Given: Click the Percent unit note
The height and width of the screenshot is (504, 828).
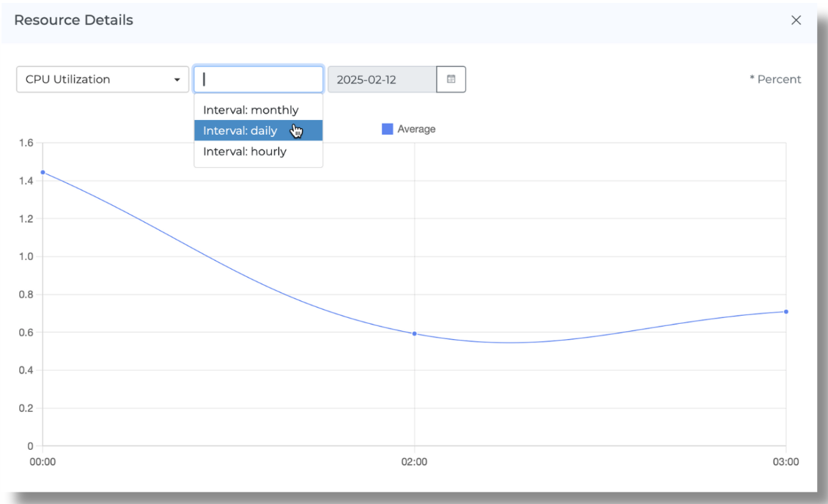Looking at the screenshot, I should [x=775, y=79].
